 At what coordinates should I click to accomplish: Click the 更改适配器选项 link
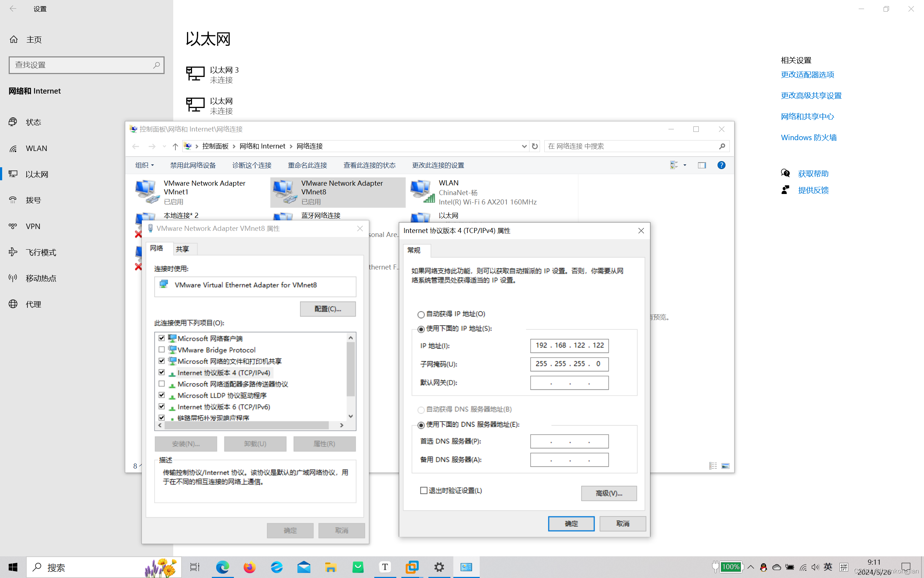point(807,74)
